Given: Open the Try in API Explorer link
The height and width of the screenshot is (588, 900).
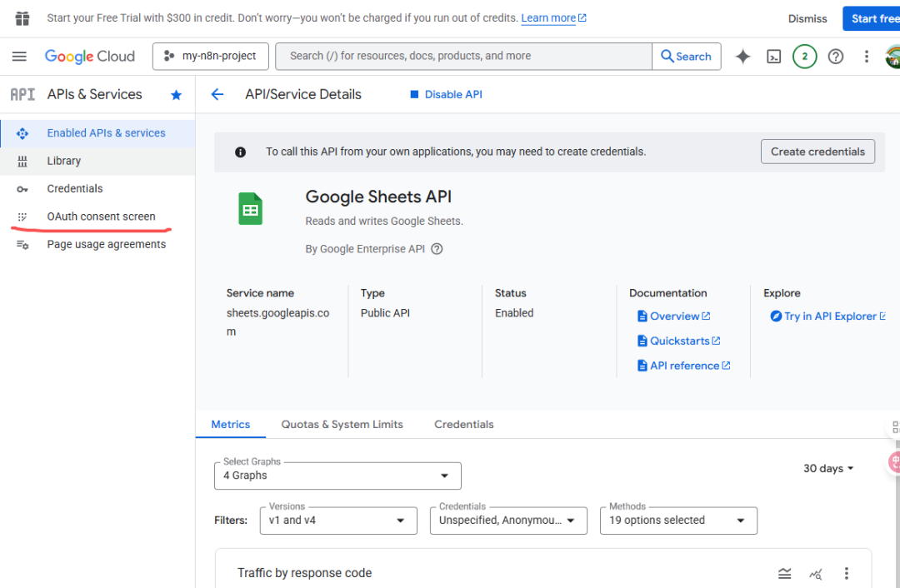Looking at the screenshot, I should point(829,316).
